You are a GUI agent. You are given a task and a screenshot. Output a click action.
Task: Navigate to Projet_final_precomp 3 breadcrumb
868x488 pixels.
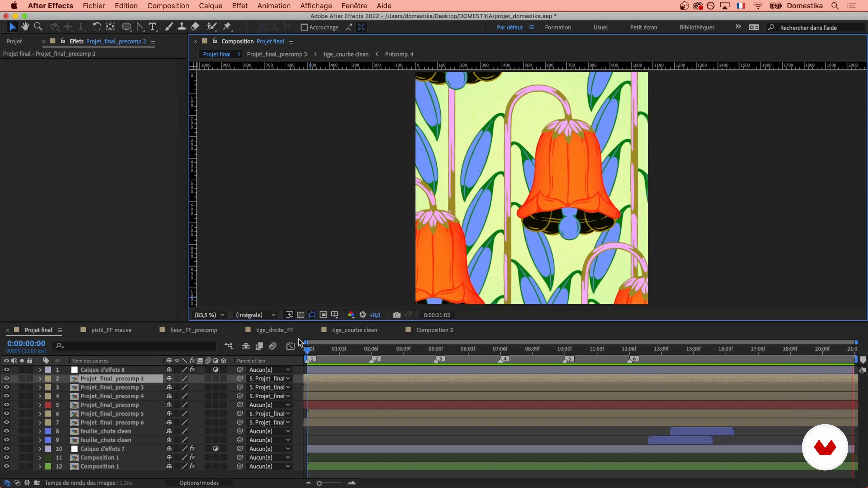[x=277, y=54]
